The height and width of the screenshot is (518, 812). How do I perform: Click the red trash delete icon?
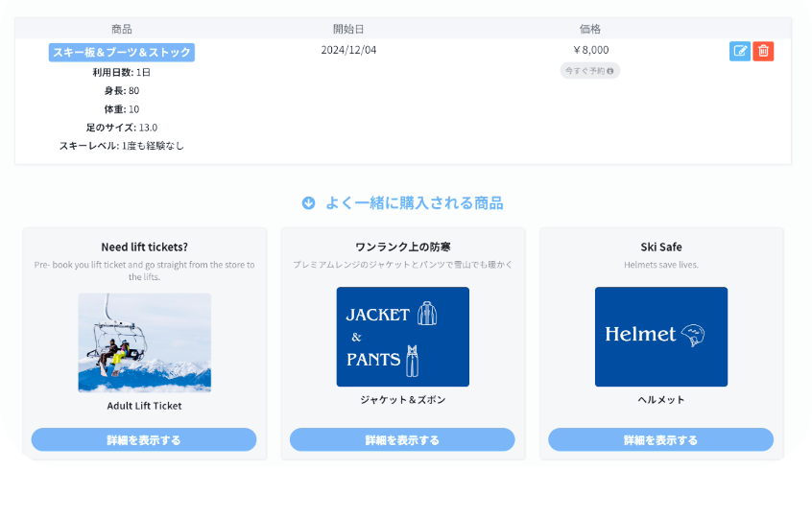(x=763, y=51)
